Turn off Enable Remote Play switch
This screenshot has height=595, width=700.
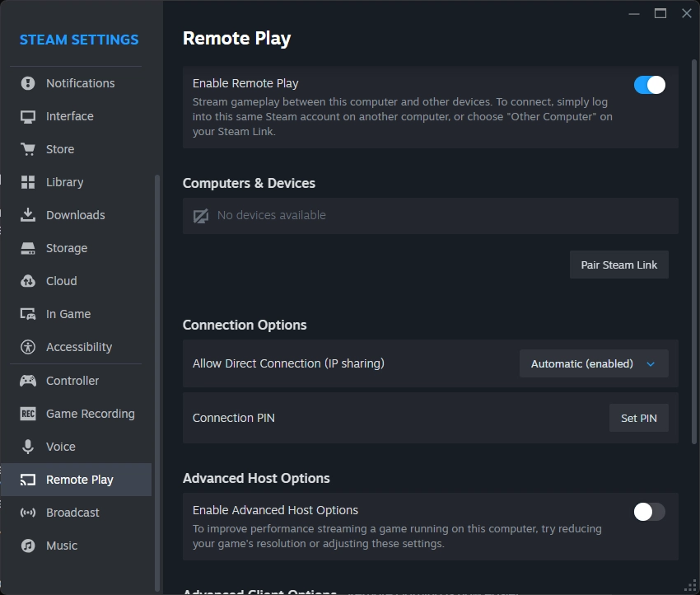tap(650, 85)
